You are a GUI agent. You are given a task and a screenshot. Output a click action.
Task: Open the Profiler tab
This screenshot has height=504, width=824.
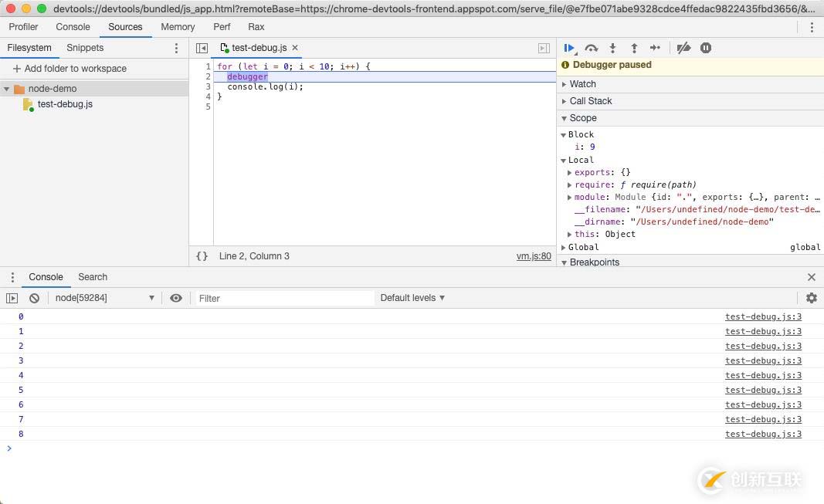(x=23, y=27)
